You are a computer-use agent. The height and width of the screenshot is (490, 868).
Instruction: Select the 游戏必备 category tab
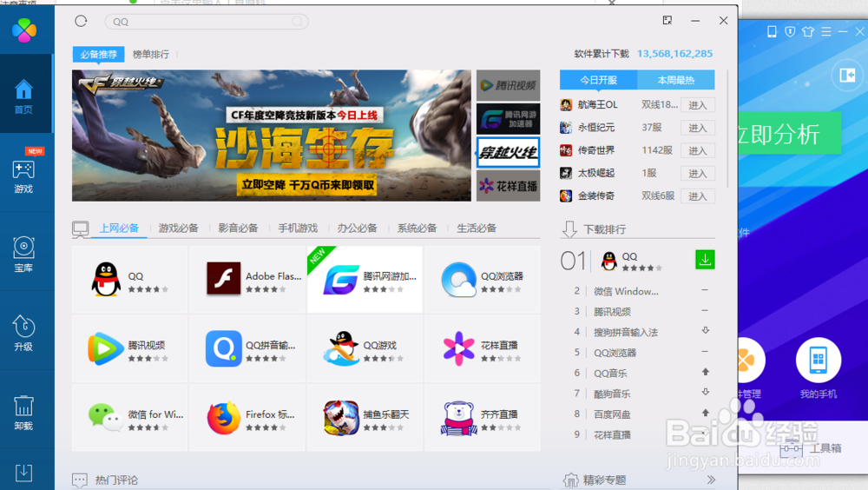tap(178, 228)
